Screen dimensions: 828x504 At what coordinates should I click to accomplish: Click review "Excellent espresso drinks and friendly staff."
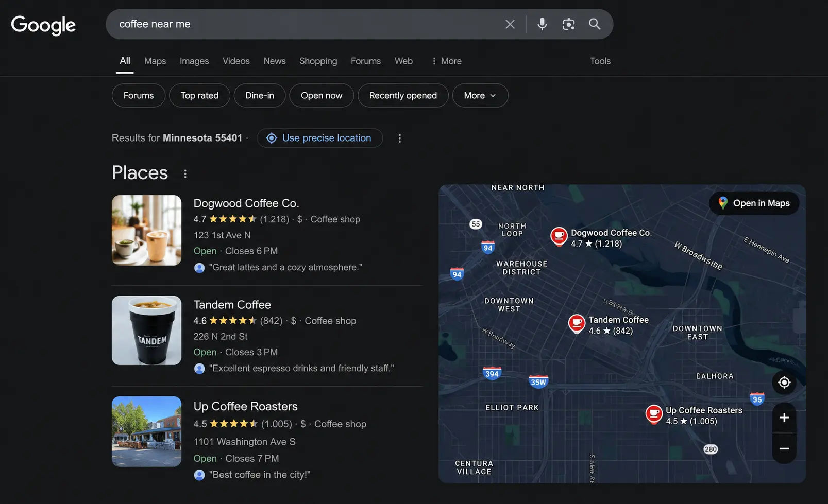[x=301, y=369]
